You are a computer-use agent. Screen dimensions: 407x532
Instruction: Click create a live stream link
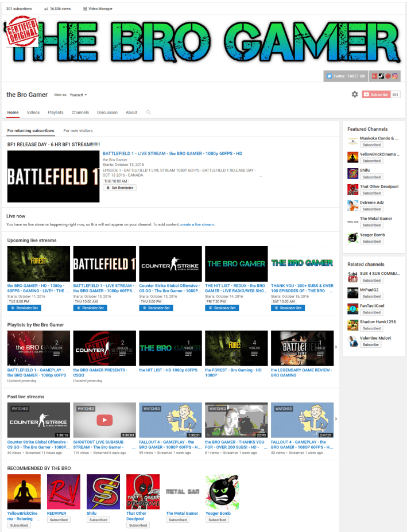[x=197, y=224]
